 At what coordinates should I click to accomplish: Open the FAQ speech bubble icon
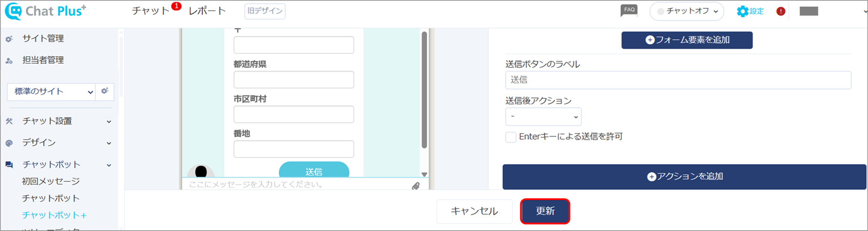(x=629, y=11)
